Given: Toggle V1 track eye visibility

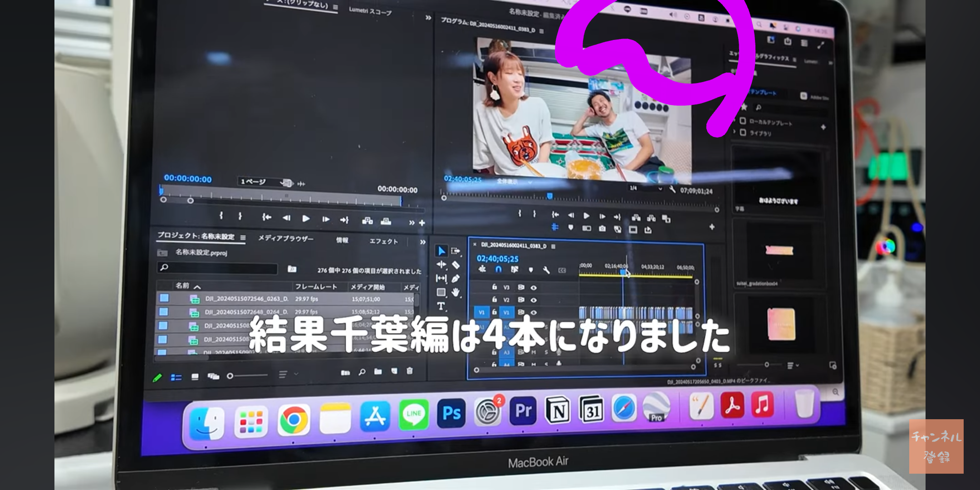Looking at the screenshot, I should (x=534, y=312).
